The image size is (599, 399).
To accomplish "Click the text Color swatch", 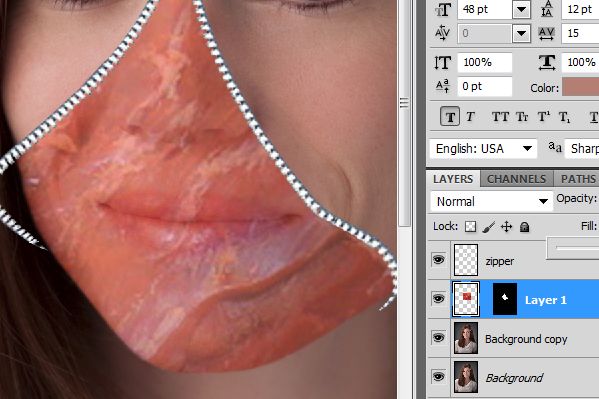I will tap(581, 86).
